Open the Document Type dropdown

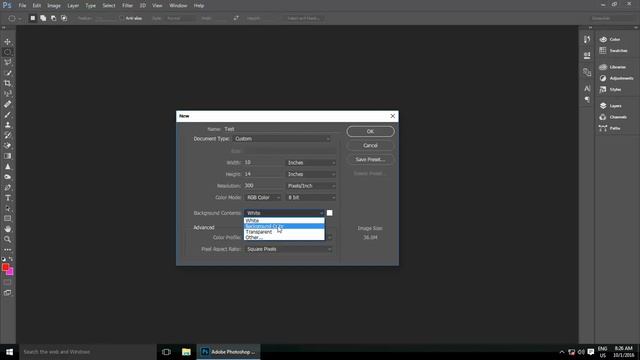[x=282, y=139]
